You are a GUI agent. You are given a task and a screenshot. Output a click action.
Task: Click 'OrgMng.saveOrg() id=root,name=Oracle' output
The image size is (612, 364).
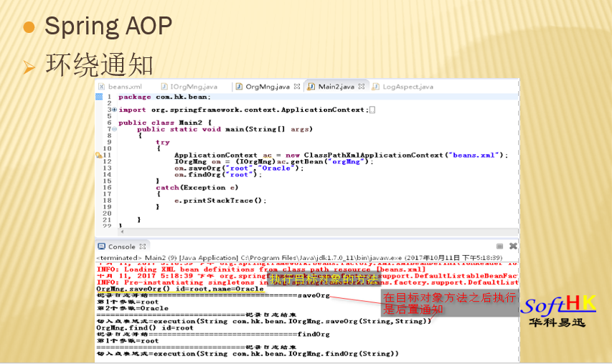coord(180,289)
